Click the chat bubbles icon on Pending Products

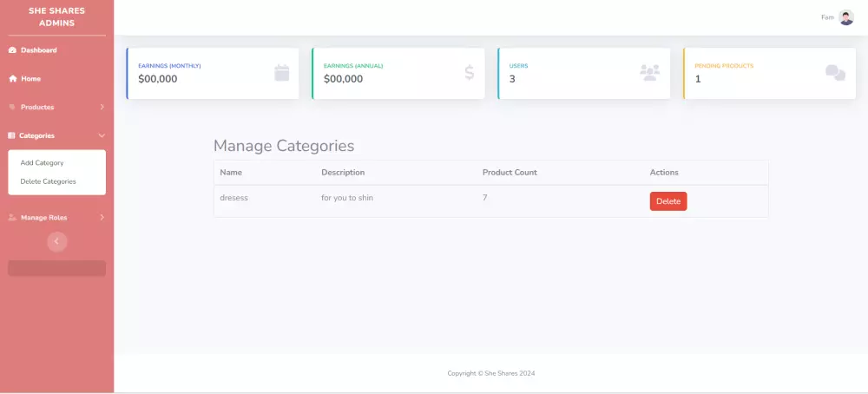(835, 73)
